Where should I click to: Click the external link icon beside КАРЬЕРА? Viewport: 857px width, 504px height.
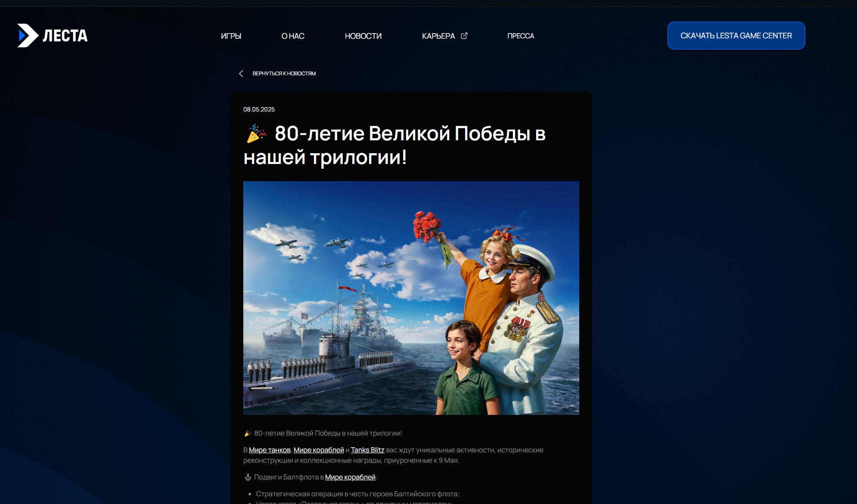pyautogui.click(x=464, y=36)
